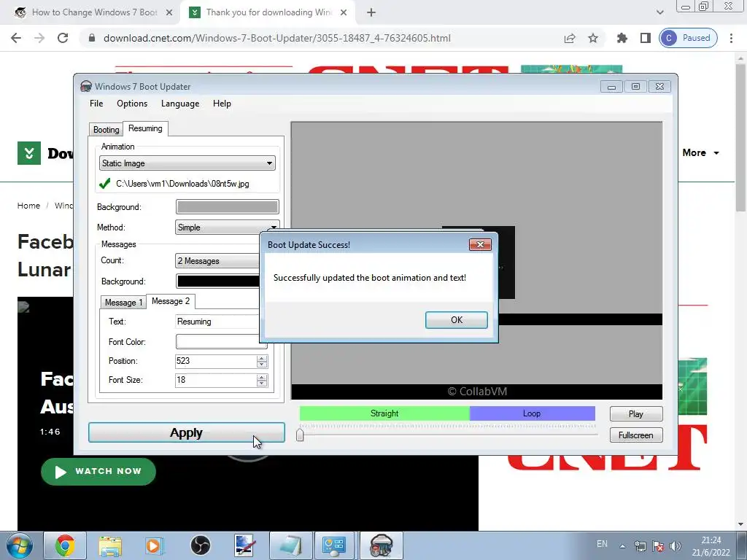Viewport: 747px width, 560px height.
Task: Open the Chrome three-dot menu
Action: coord(731,38)
